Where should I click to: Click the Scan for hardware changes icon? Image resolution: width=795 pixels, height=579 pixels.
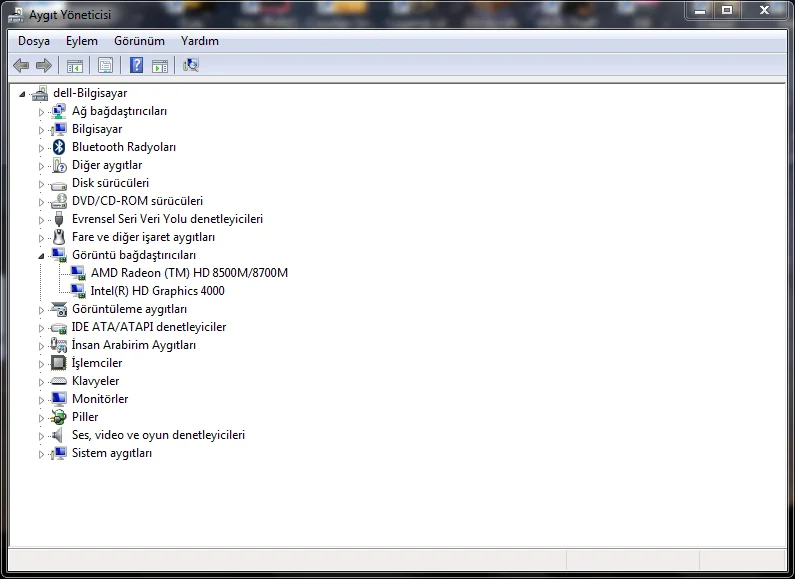point(191,65)
